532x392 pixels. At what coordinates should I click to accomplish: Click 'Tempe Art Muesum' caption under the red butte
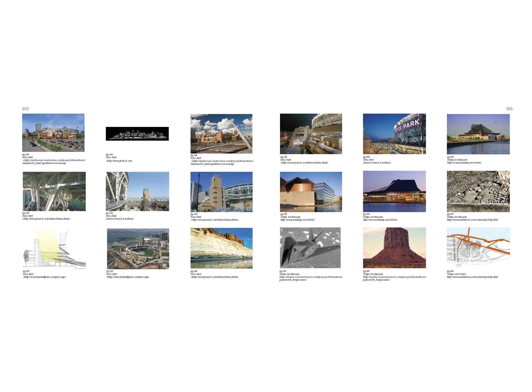[373, 274]
